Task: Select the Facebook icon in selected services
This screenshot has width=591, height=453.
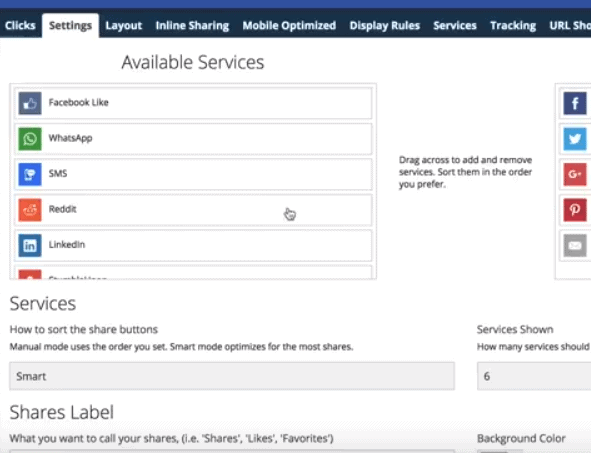Action: click(575, 103)
